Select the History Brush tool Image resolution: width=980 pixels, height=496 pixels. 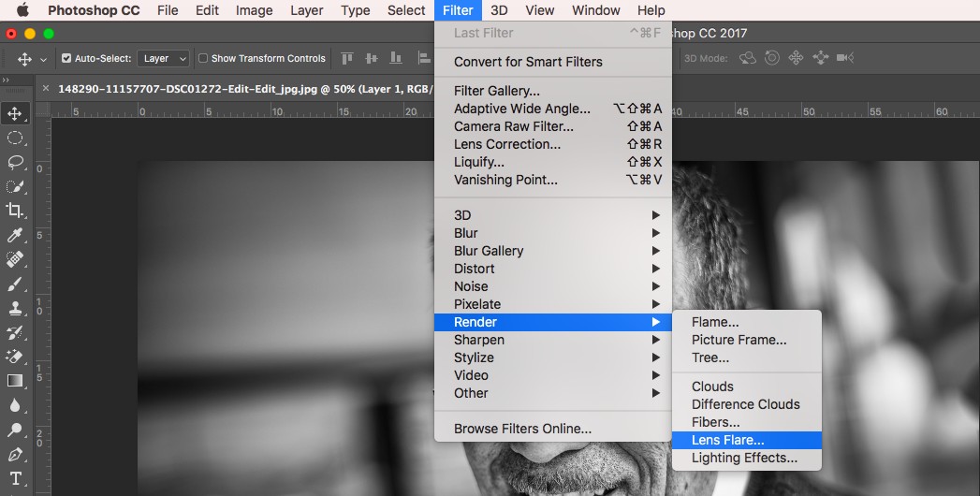[x=15, y=332]
